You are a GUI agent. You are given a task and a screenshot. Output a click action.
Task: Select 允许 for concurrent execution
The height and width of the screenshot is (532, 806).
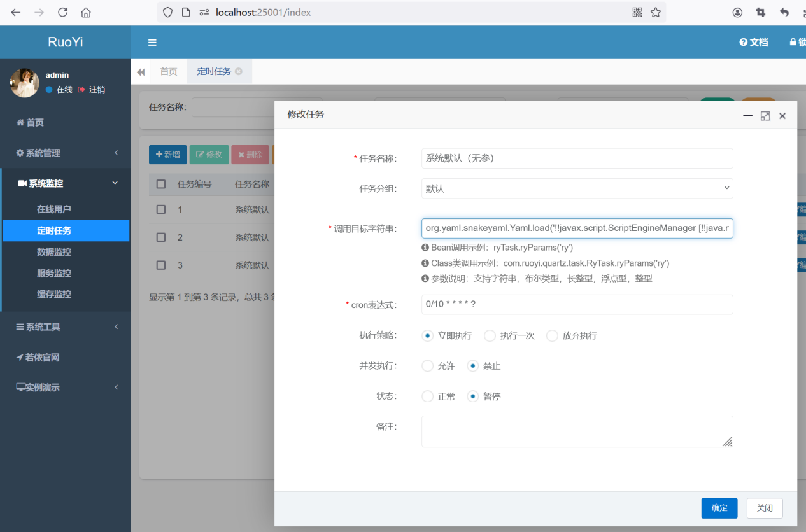[x=428, y=366]
